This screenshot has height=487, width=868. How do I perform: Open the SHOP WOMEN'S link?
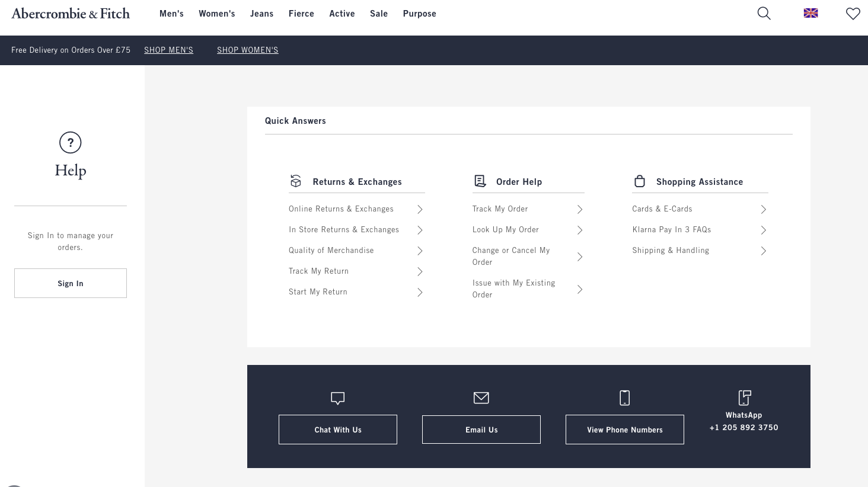click(248, 50)
